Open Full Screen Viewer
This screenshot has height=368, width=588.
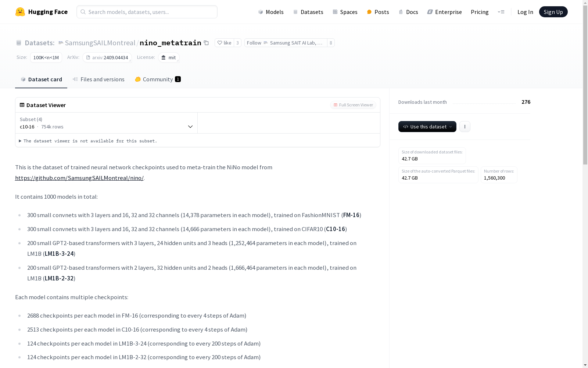pos(353,105)
